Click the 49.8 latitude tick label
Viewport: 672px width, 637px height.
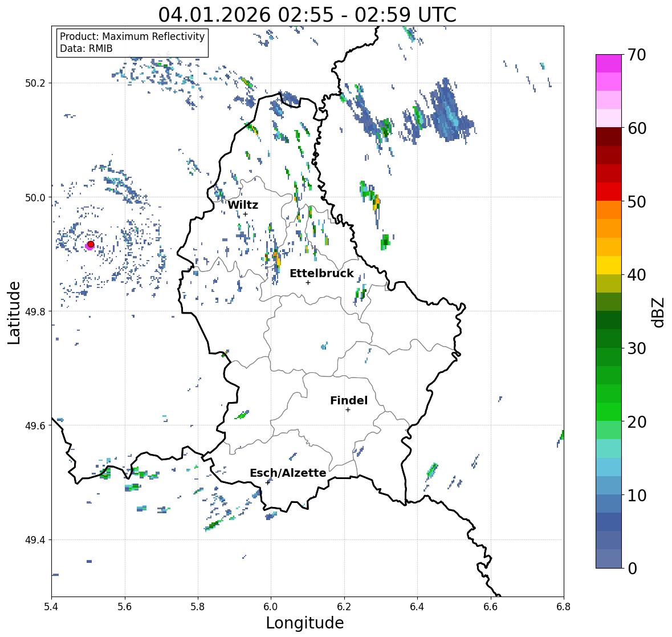click(x=35, y=311)
